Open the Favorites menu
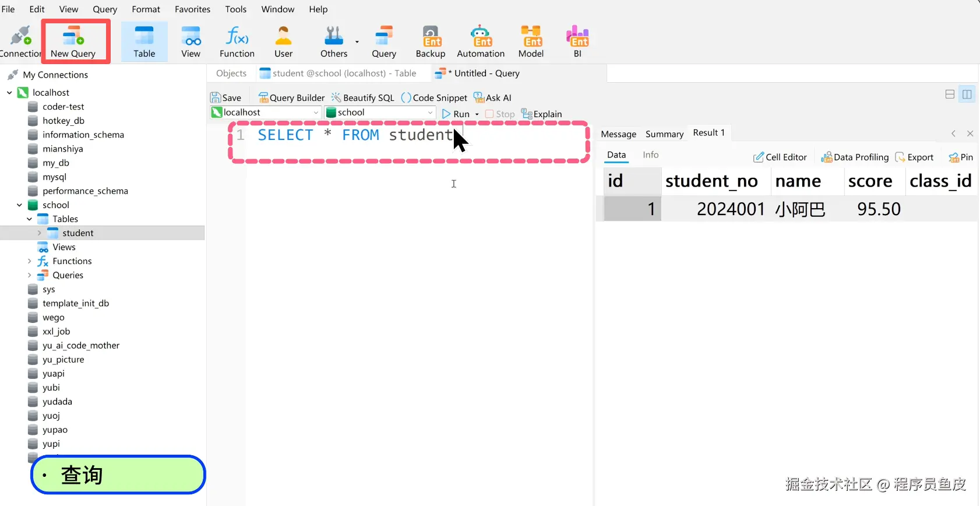 point(192,9)
